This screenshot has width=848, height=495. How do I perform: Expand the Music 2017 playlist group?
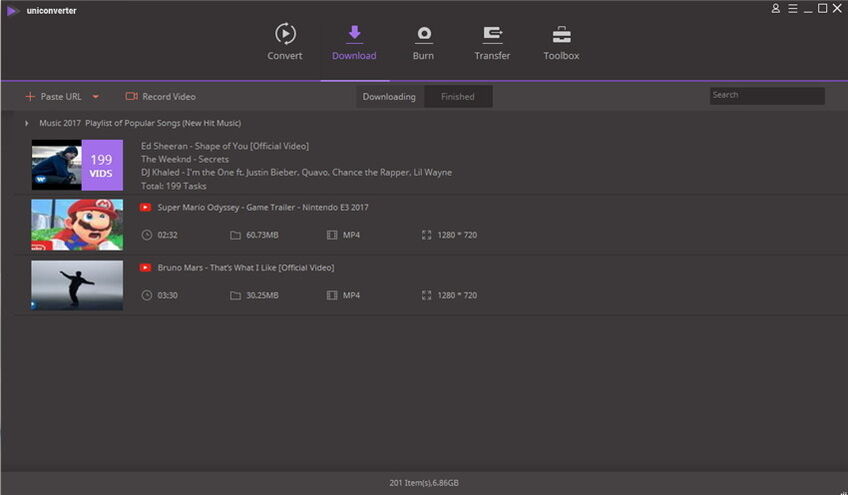point(26,123)
